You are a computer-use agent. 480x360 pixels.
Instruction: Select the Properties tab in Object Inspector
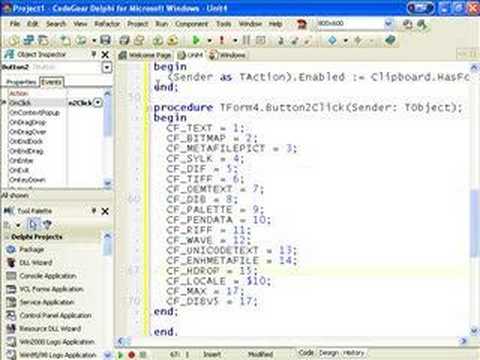pyautogui.click(x=21, y=82)
